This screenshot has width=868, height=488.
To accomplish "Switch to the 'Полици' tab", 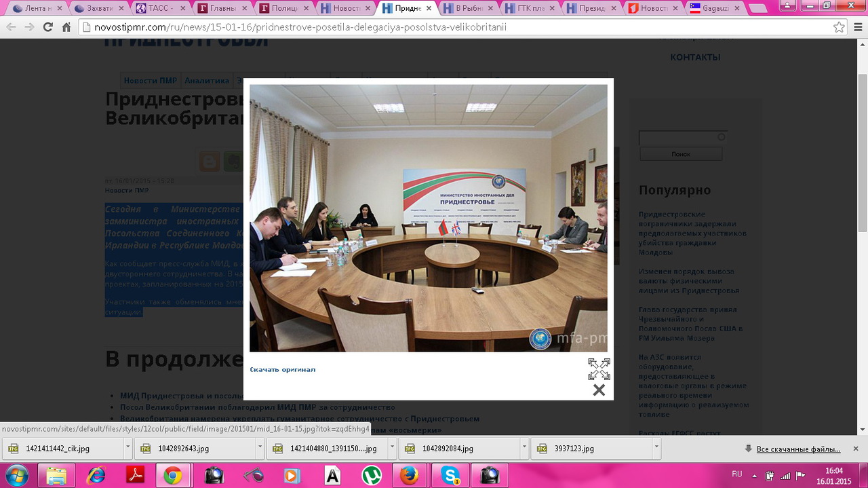I will point(285,8).
